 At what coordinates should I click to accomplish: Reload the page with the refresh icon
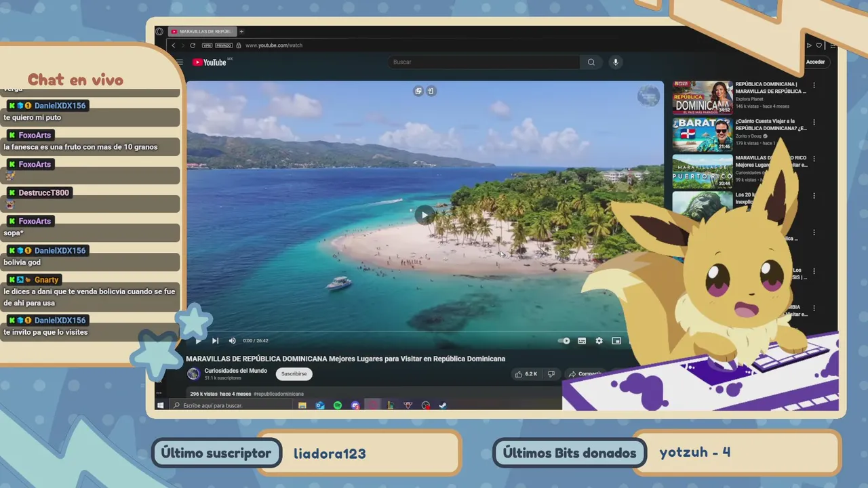coord(193,45)
